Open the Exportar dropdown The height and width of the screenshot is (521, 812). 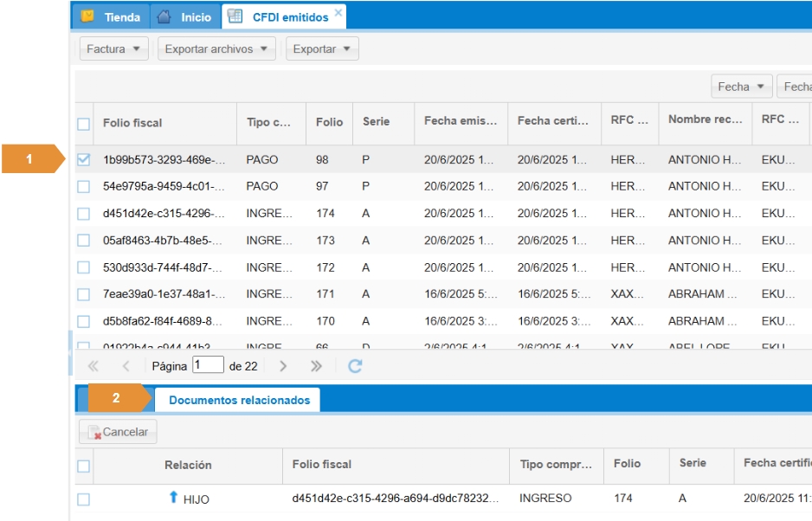(x=322, y=48)
